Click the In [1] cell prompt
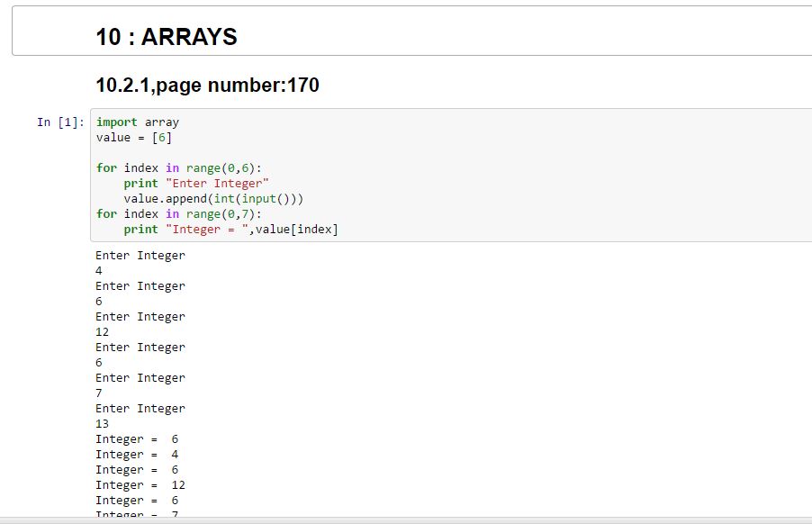 (61, 122)
